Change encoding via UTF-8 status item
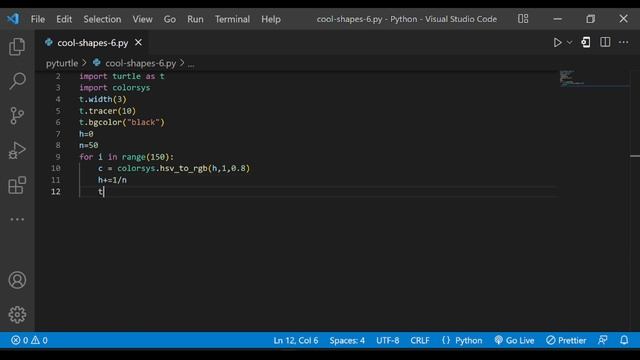Screen dimensions: 640x360 pyautogui.click(x=388, y=340)
